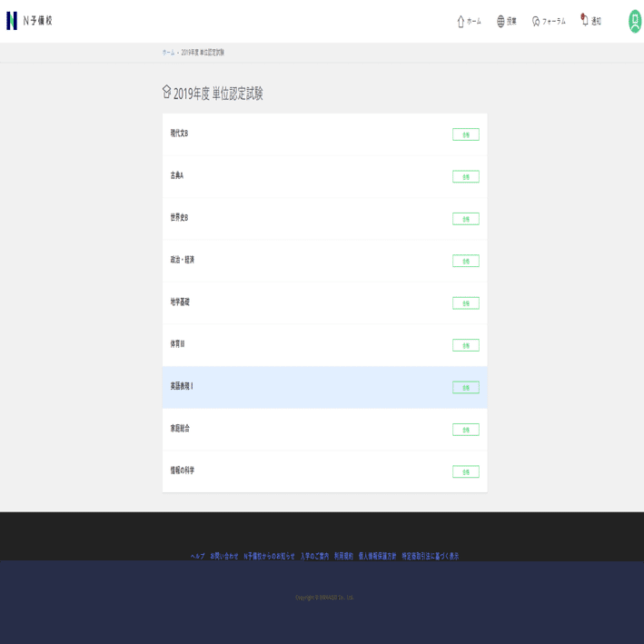Open N予備校からのお知らせ in the footer

pyautogui.click(x=269, y=556)
